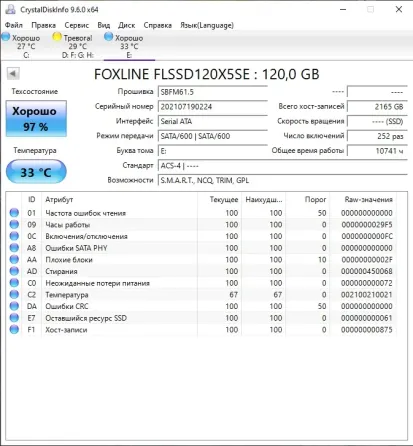Click the ID column header

(x=32, y=200)
